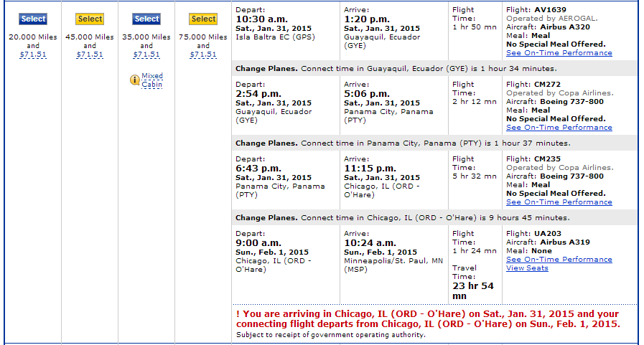Viewport: 644px width, 345px height.
Task: Click the Mixed Cabin info icon
Action: coord(135,80)
